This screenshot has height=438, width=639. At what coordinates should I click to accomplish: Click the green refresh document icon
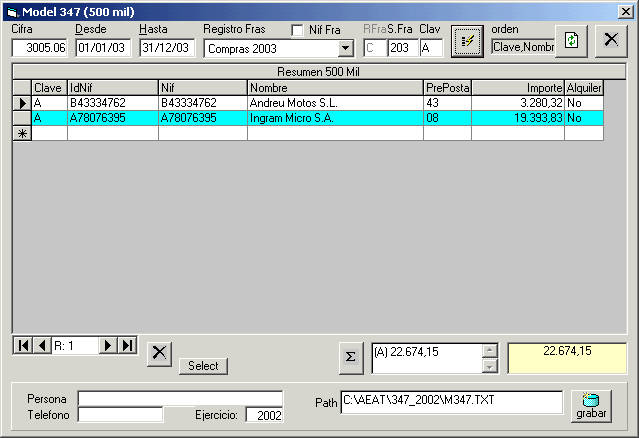571,41
